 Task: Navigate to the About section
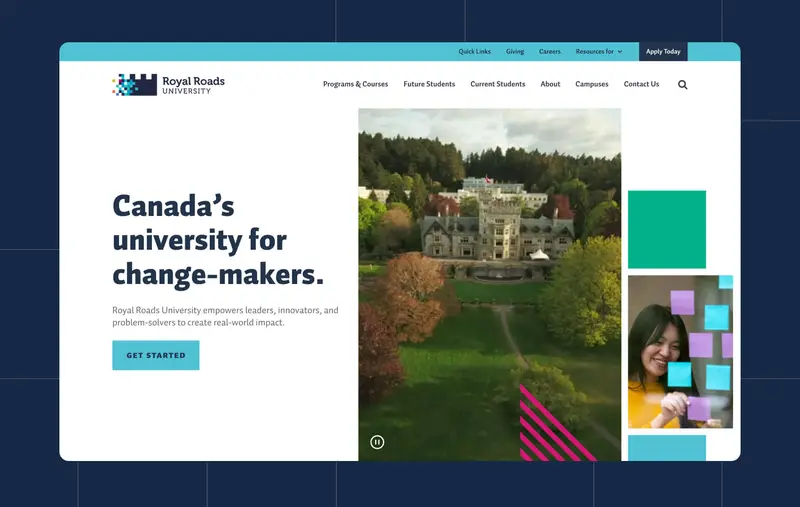tap(550, 84)
